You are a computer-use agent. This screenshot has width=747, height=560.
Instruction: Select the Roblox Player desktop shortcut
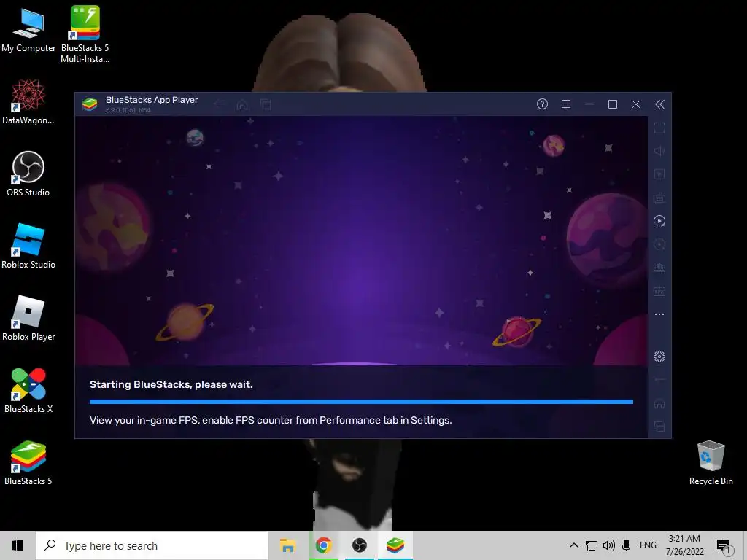click(x=28, y=318)
